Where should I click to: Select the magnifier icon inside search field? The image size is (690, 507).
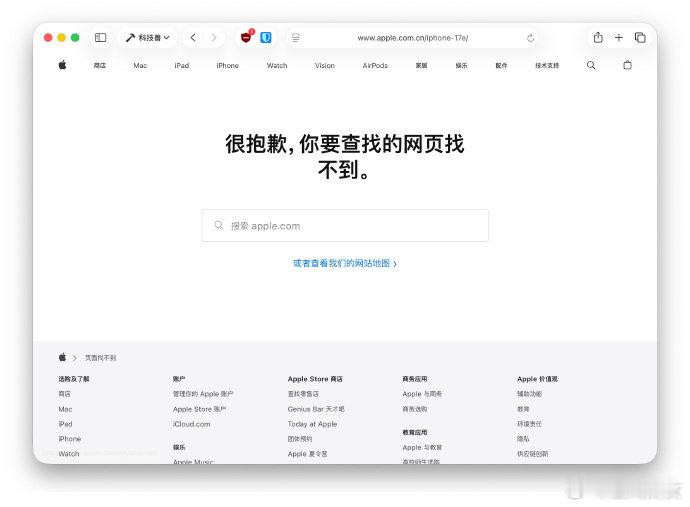pyautogui.click(x=219, y=225)
